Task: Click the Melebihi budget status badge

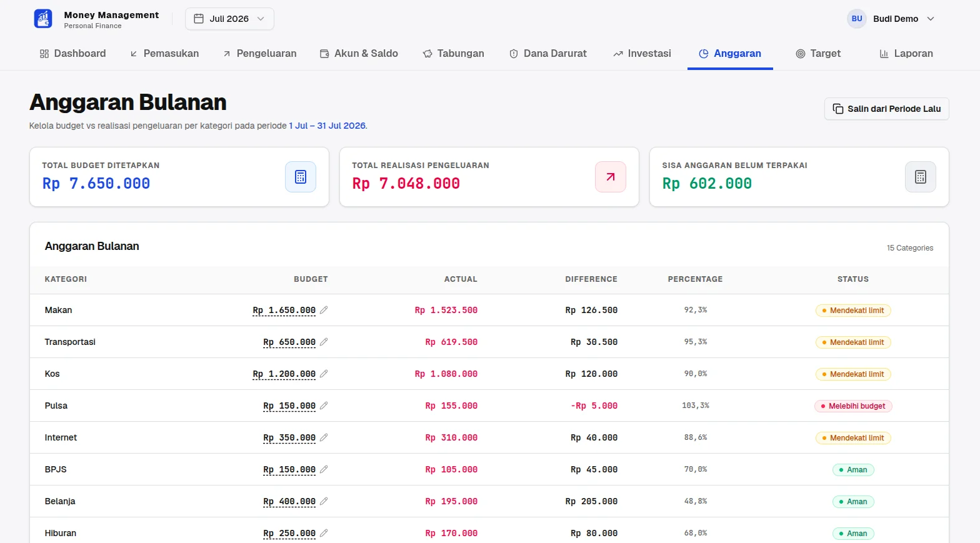Action: pos(853,406)
